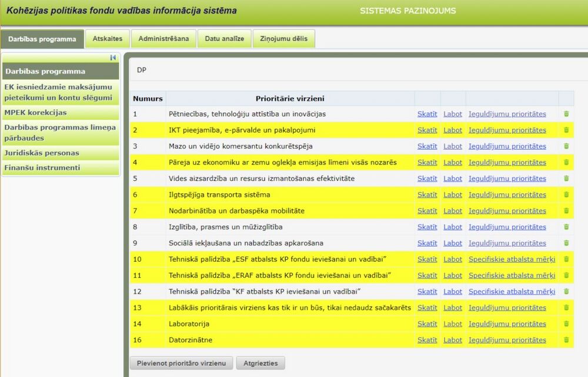Click trash icon for Laboratorija row

tap(566, 324)
